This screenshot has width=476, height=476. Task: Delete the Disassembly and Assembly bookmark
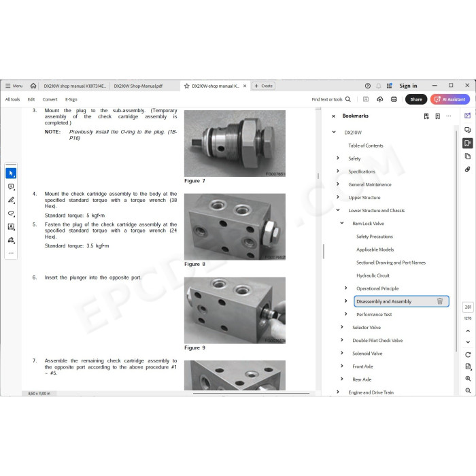pos(440,301)
